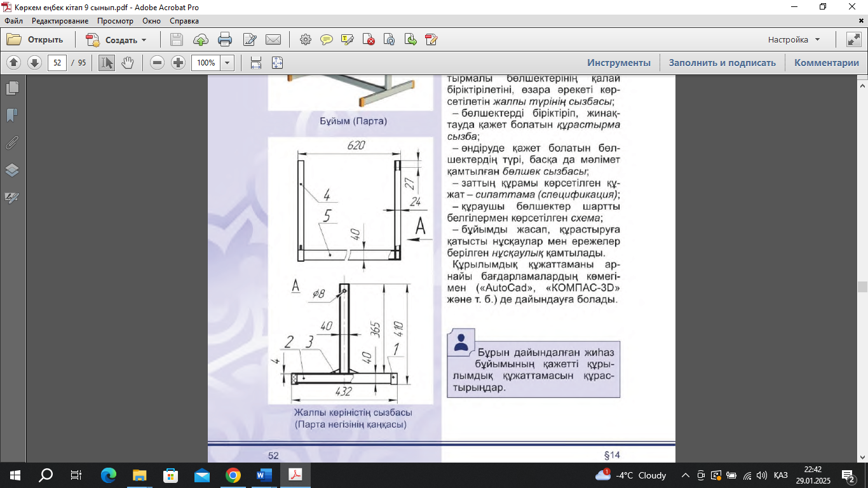Image resolution: width=868 pixels, height=488 pixels.
Task: Open Task View on the taskbar
Action: point(76,475)
